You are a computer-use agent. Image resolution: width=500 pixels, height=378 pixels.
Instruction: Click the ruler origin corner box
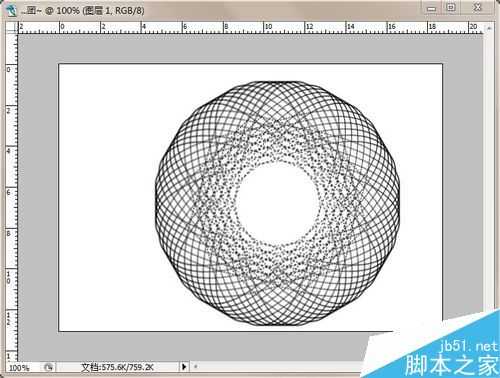point(12,28)
